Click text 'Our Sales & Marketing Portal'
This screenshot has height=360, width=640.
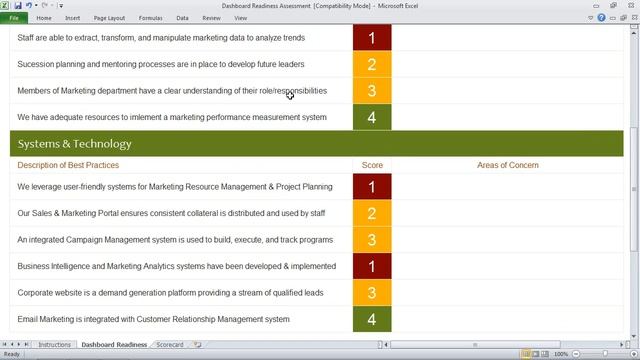pyautogui.click(x=68, y=213)
